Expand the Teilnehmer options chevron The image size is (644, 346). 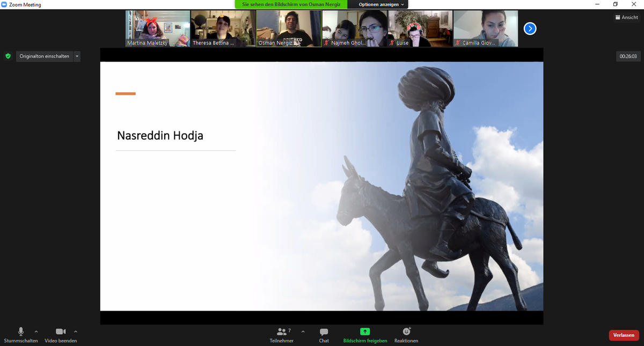pos(303,332)
